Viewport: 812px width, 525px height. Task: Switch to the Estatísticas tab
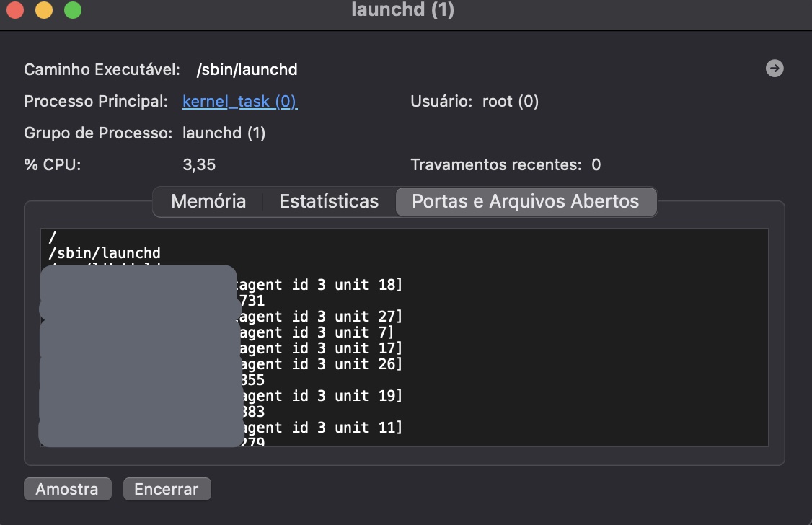(329, 201)
